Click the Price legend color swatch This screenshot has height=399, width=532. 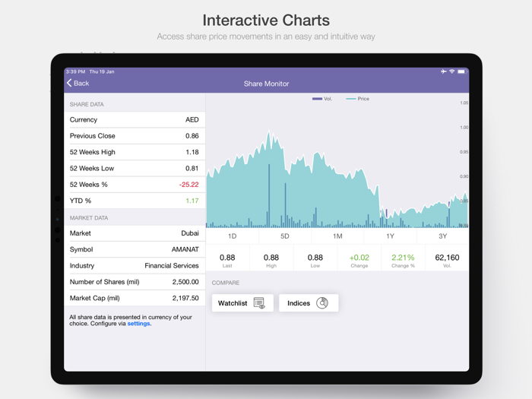coord(351,99)
